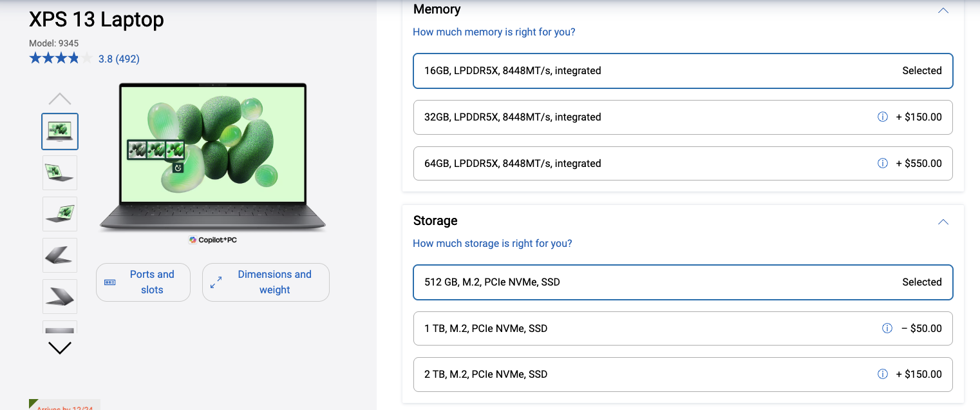This screenshot has height=410, width=980.
Task: Click the Copilot+ PC logo under the image
Action: pyautogui.click(x=212, y=240)
